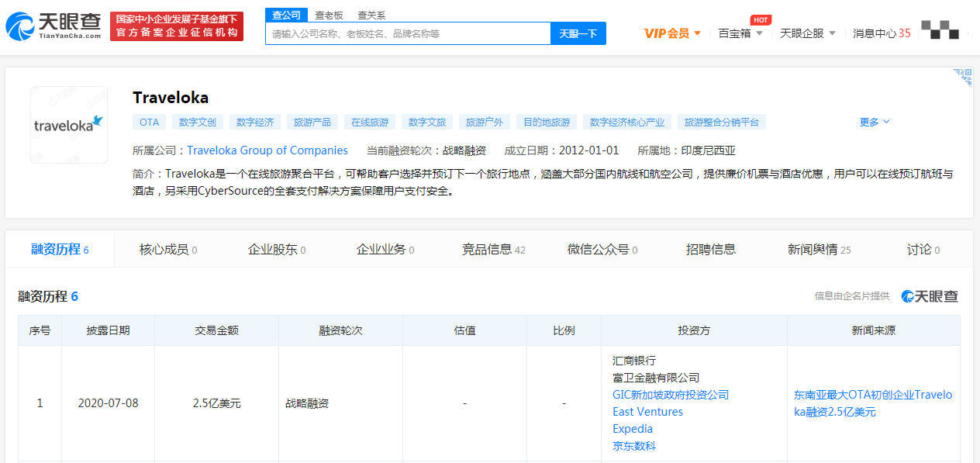980x463 pixels.
Task: Click the 天眼查 logo beside 信息由企名片提供
Action: coord(930,296)
